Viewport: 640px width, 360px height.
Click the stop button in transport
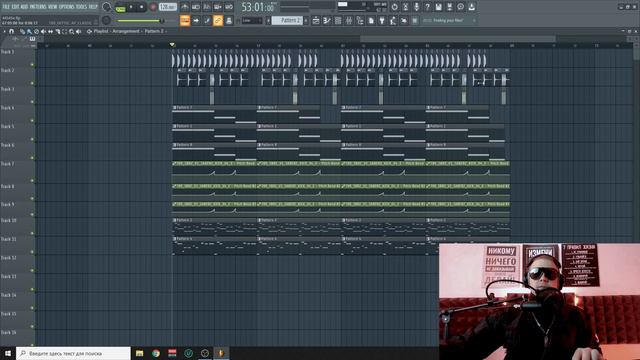(x=142, y=7)
